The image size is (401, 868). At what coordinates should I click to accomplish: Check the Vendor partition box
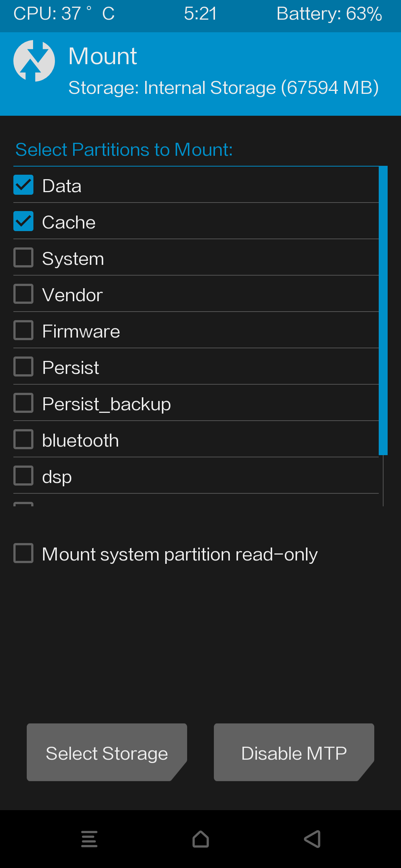point(23,294)
